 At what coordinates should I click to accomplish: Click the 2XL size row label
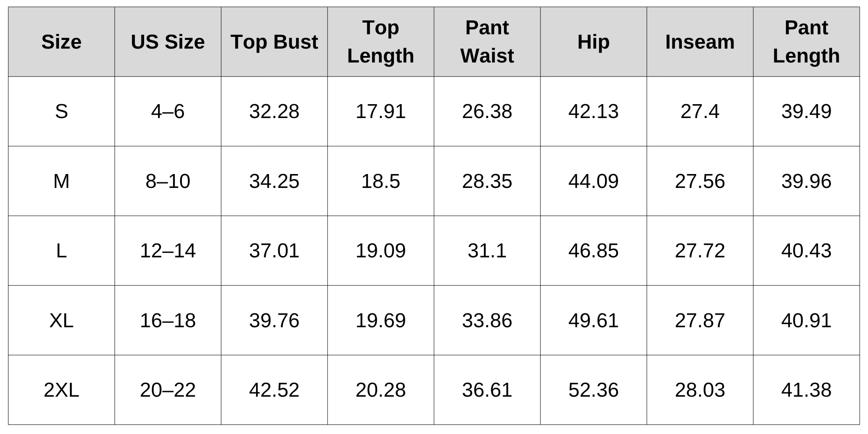click(x=61, y=390)
